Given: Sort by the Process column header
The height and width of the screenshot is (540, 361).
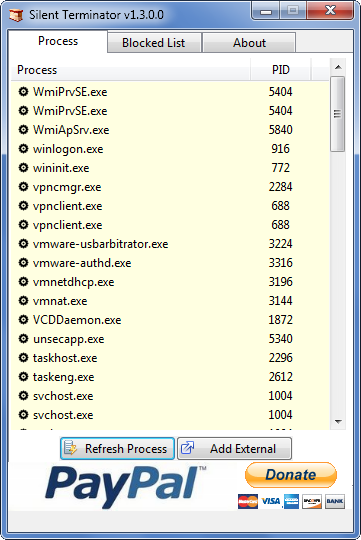Looking at the screenshot, I should coord(130,70).
